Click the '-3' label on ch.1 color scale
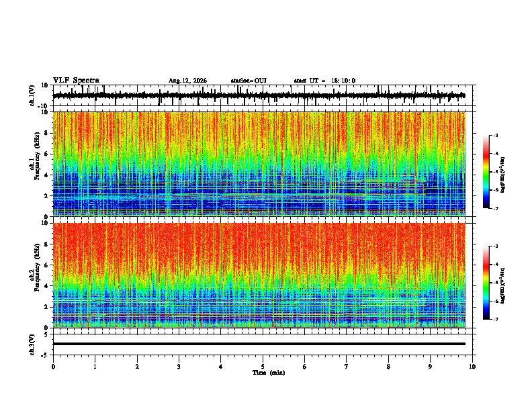 pos(495,136)
